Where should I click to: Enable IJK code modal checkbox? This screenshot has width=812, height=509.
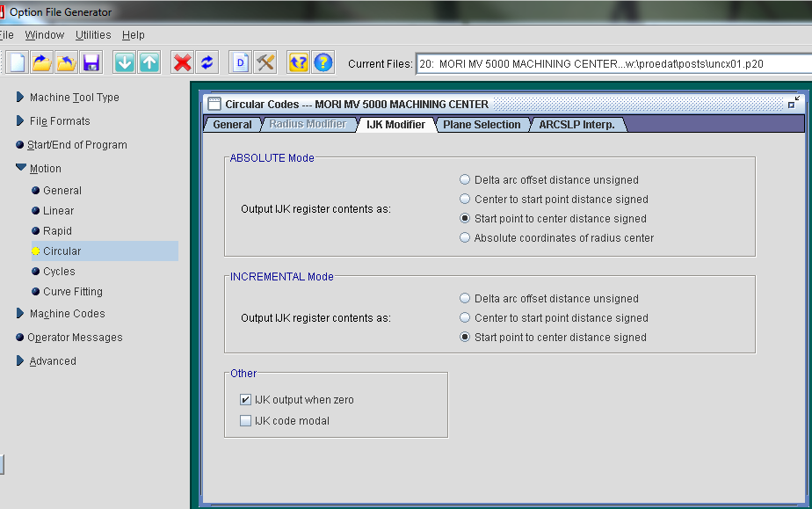point(245,420)
